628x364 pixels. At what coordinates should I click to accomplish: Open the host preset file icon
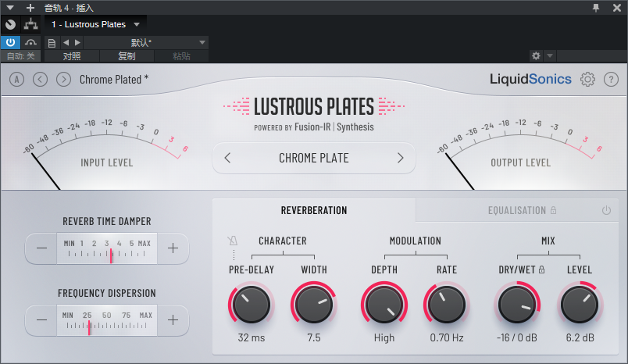(52, 43)
